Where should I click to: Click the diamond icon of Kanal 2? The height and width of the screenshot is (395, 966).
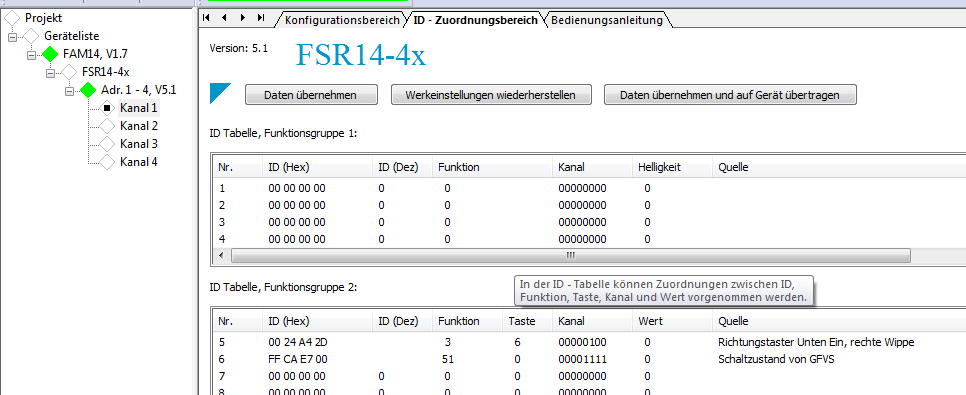click(107, 126)
